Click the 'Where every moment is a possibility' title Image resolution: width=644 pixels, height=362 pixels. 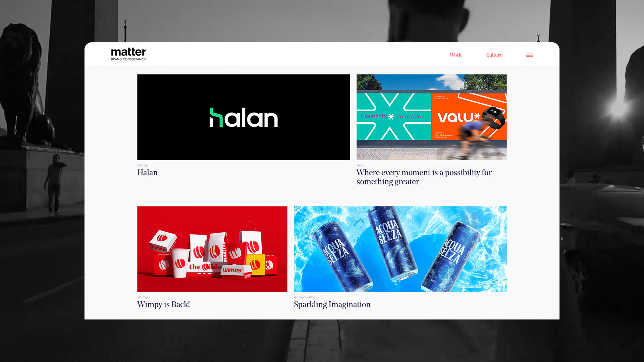click(424, 177)
